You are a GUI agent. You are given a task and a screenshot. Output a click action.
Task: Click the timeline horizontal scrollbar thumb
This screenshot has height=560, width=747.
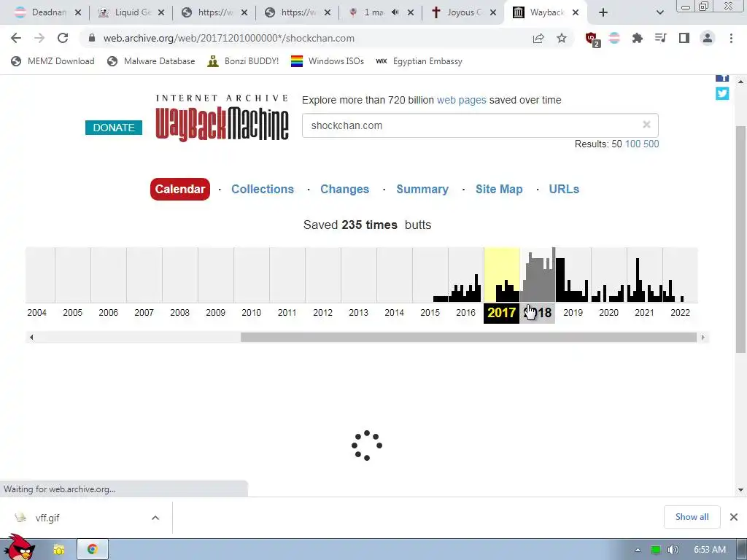469,337
